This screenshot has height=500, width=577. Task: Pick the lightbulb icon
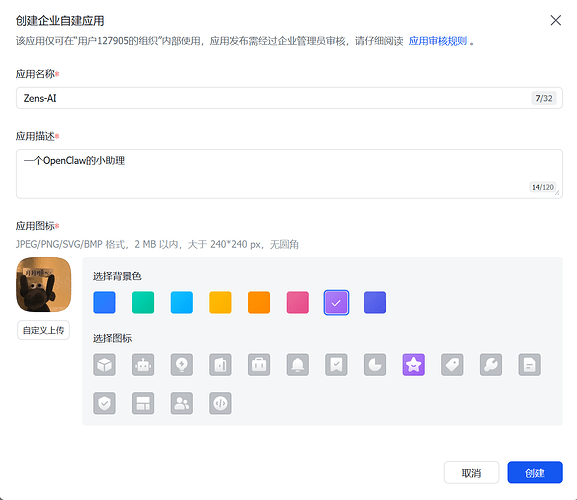pos(181,365)
